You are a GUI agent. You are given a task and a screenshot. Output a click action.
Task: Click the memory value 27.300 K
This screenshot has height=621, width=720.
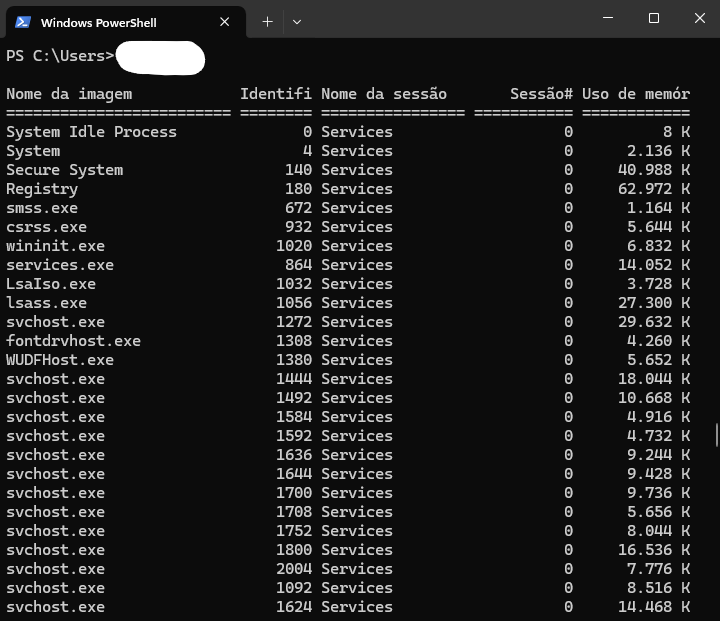pos(654,303)
